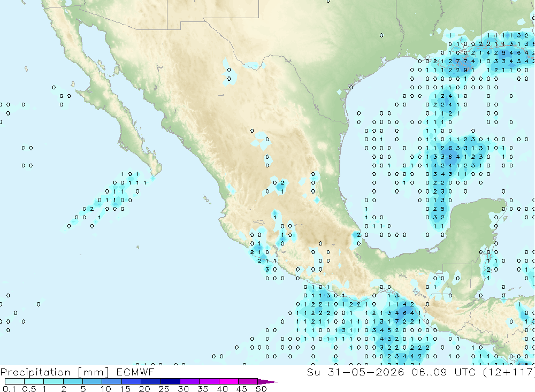Click the 35–40 mm violet legend swatch

point(209,381)
